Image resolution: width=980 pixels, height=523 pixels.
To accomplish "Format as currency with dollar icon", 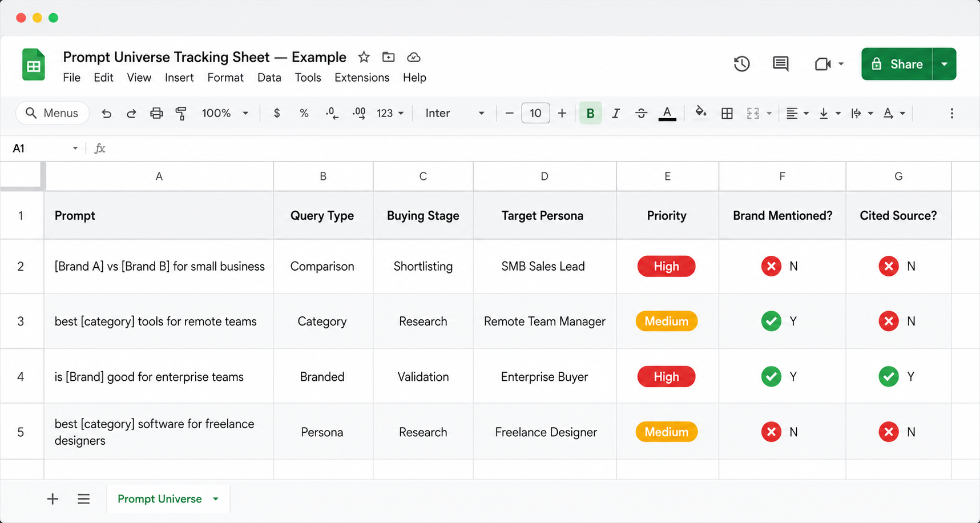I will tap(277, 113).
